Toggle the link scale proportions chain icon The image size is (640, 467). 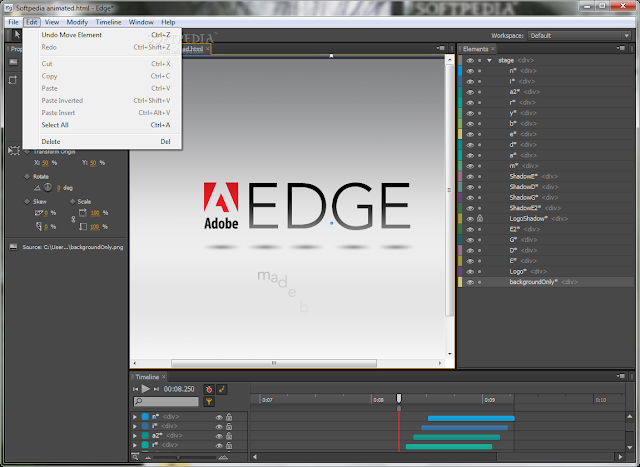73,220
